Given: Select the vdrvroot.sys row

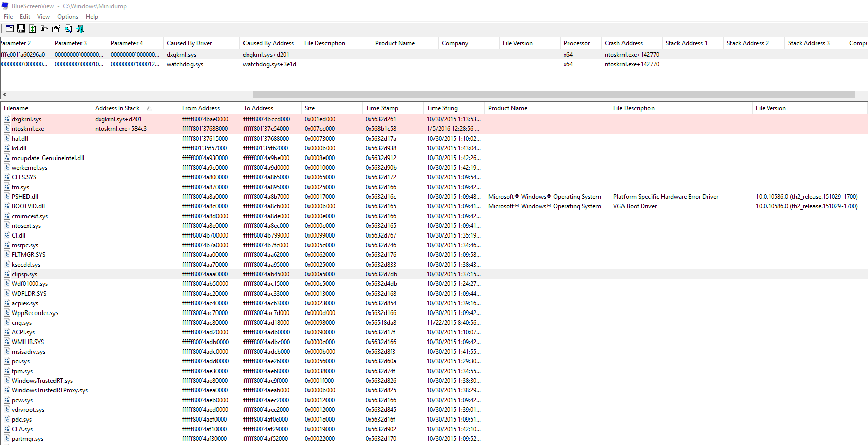Looking at the screenshot, I should point(434,410).
